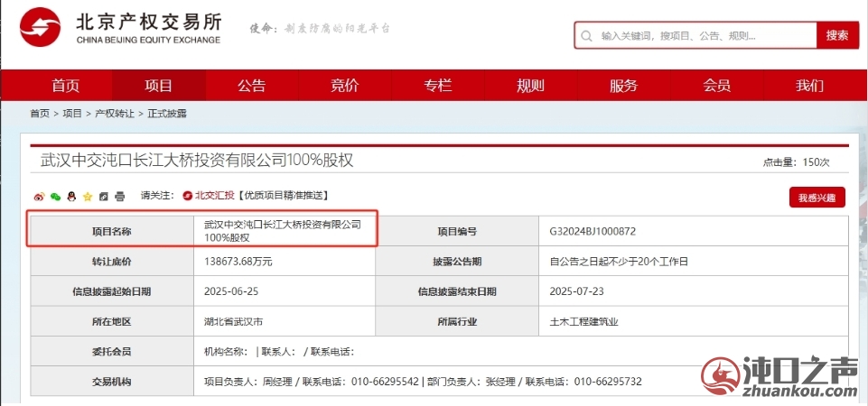Click the red 北交汇投 logo icon
Viewport: 868px width, 406px height.
point(188,195)
